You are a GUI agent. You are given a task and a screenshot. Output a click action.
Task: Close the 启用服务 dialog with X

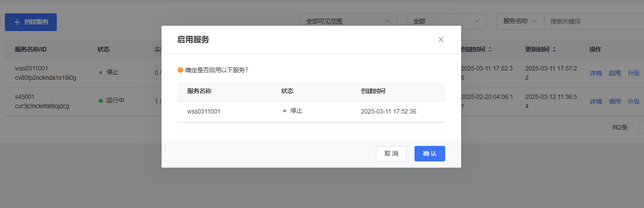pyautogui.click(x=441, y=39)
